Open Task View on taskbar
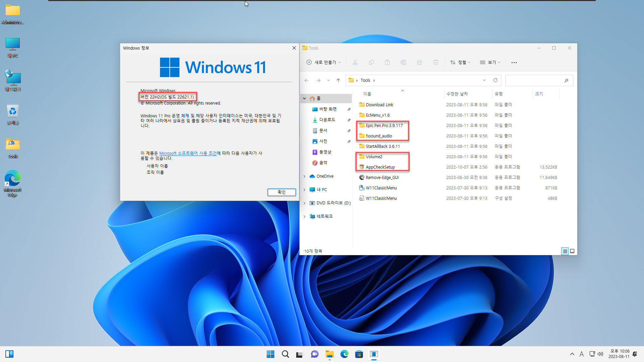The image size is (644, 362). pos(300,354)
